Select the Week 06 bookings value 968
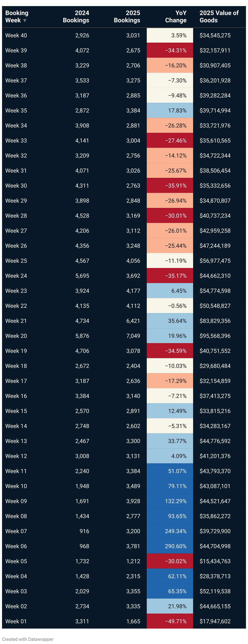248x644 pixels. coord(84,546)
